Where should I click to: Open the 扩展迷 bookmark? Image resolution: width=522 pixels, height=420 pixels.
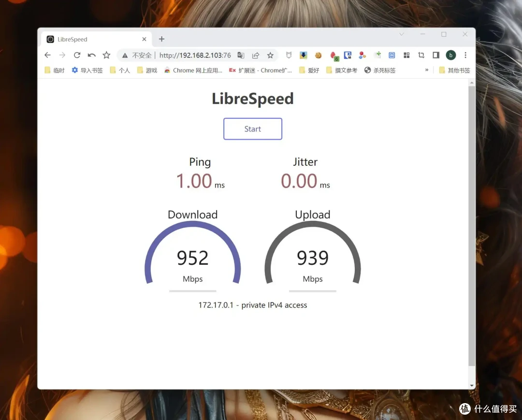pyautogui.click(x=261, y=70)
